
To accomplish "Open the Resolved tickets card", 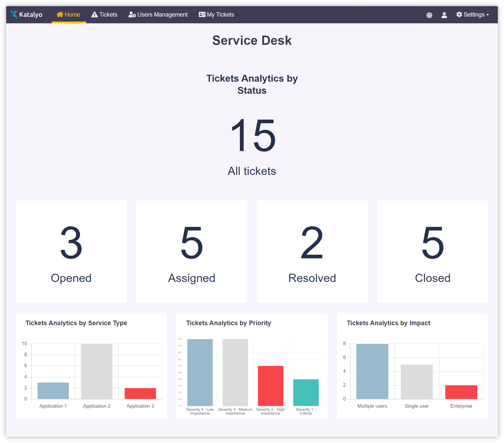I will click(x=312, y=251).
